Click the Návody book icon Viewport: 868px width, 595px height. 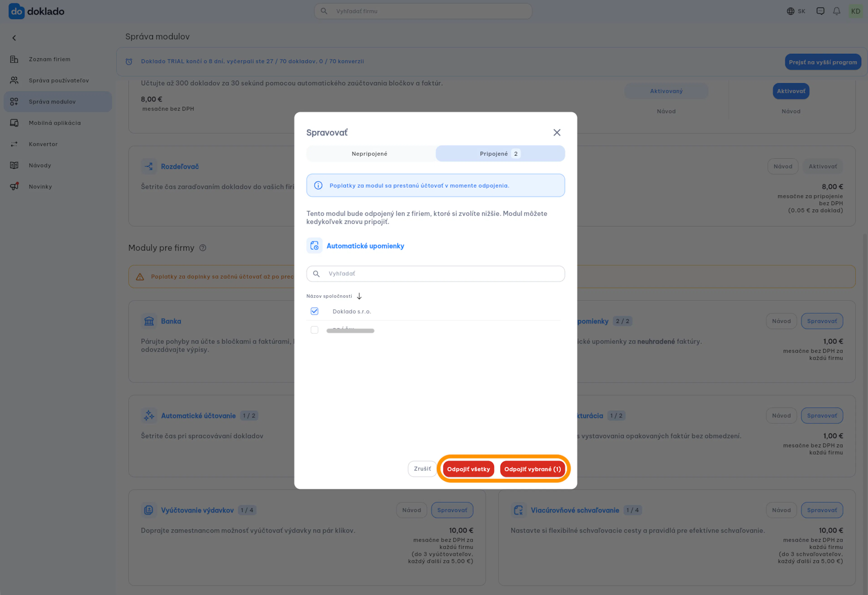click(14, 166)
